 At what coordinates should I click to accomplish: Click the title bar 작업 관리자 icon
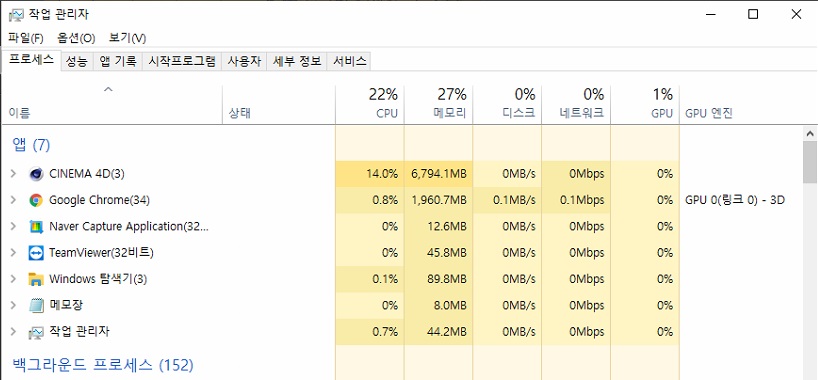[x=16, y=15]
